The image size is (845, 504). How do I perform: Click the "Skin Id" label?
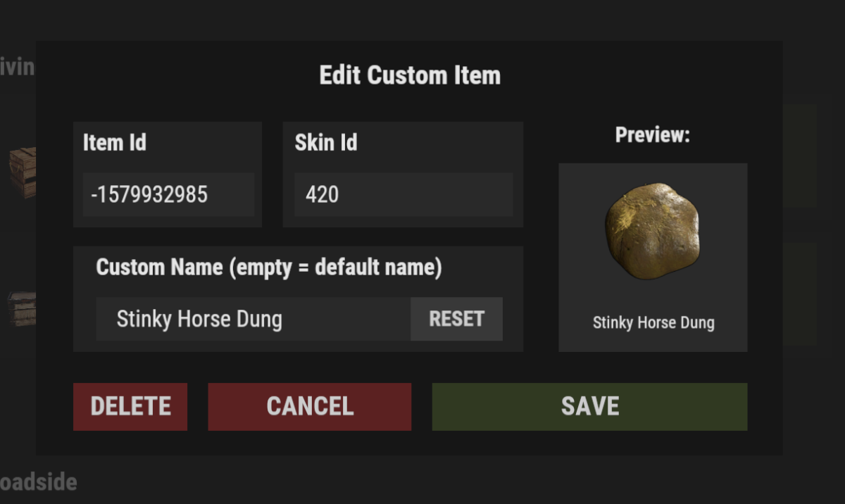pos(325,143)
